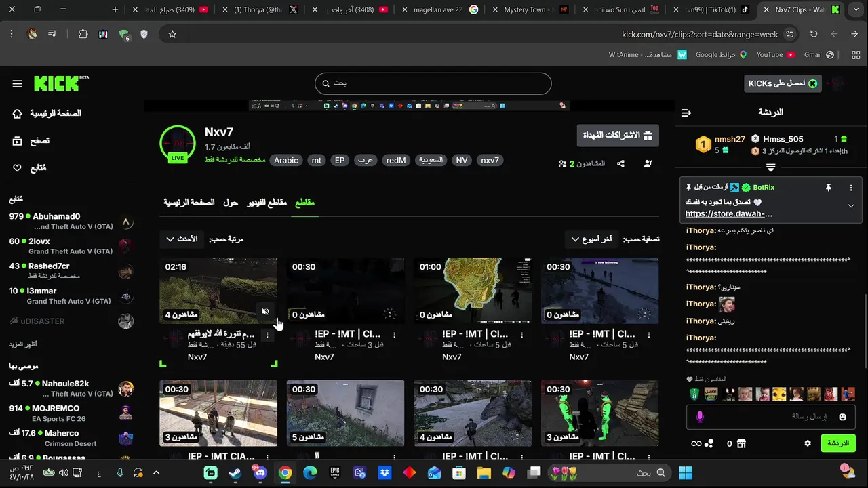Click in the chat message input field
This screenshot has width=868, height=488.
pos(771,417)
